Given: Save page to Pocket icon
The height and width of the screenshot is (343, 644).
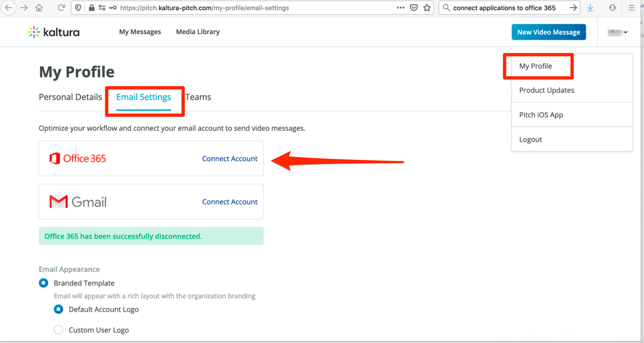Looking at the screenshot, I should pyautogui.click(x=414, y=8).
